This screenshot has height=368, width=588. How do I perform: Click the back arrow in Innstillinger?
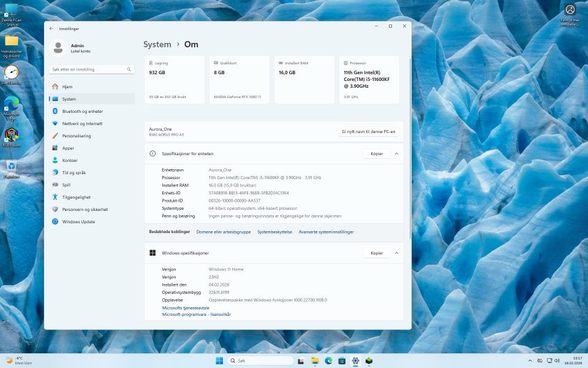51,29
